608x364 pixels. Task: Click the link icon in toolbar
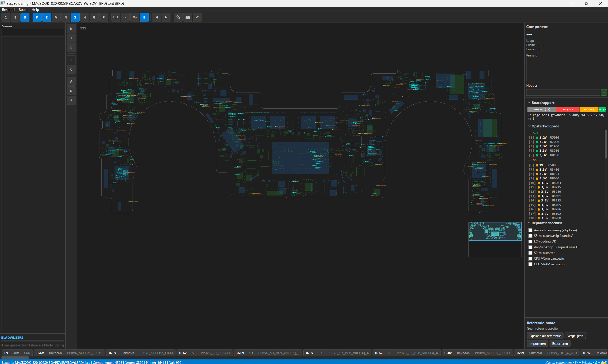click(x=197, y=17)
